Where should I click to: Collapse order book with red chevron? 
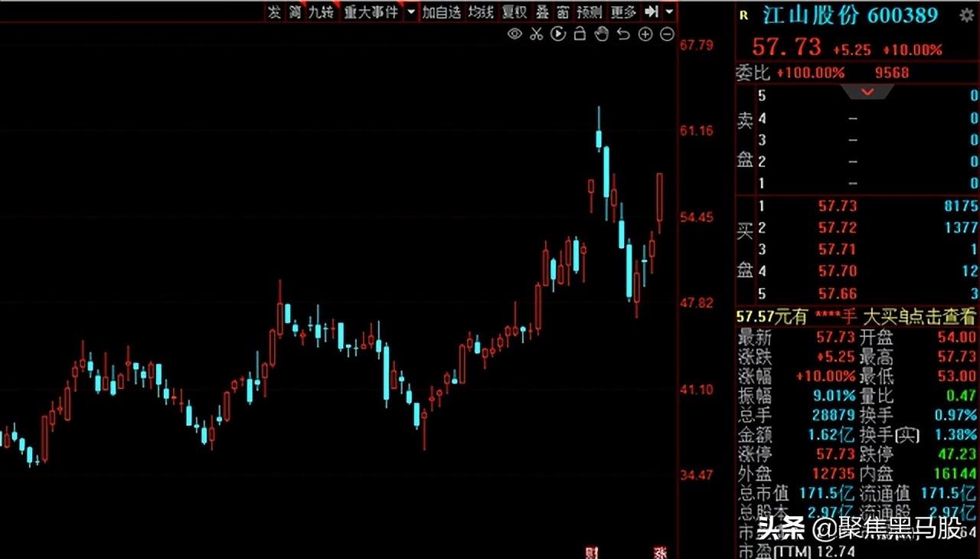click(x=867, y=92)
